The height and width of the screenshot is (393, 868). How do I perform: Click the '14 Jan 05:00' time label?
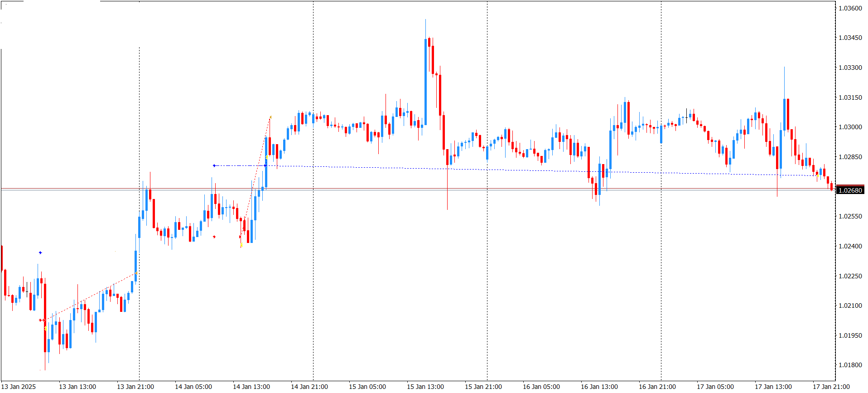pyautogui.click(x=193, y=387)
